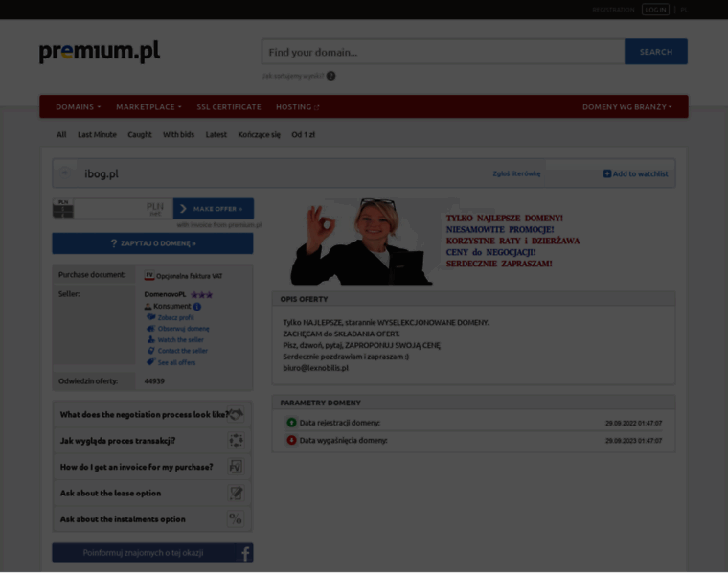This screenshot has width=728, height=575.
Task: Click the Contact the seller icon
Action: pos(151,351)
